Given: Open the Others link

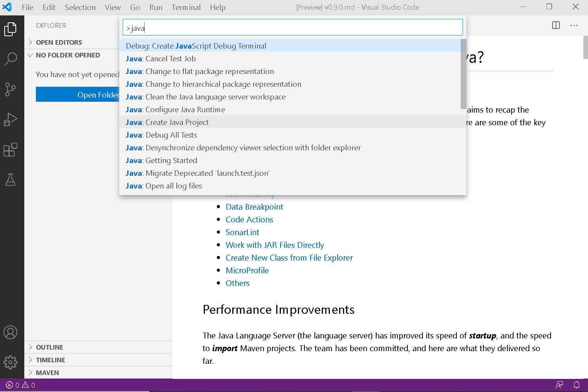Looking at the screenshot, I should 237,283.
